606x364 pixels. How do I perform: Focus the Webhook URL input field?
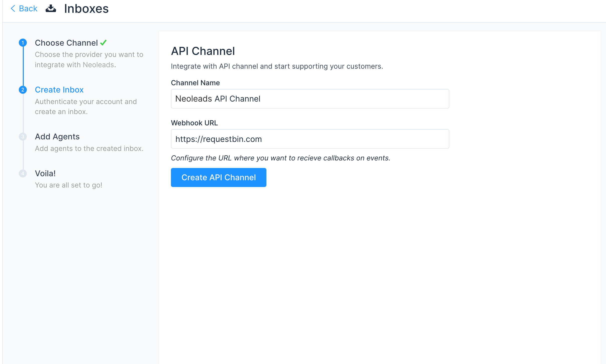pyautogui.click(x=310, y=139)
